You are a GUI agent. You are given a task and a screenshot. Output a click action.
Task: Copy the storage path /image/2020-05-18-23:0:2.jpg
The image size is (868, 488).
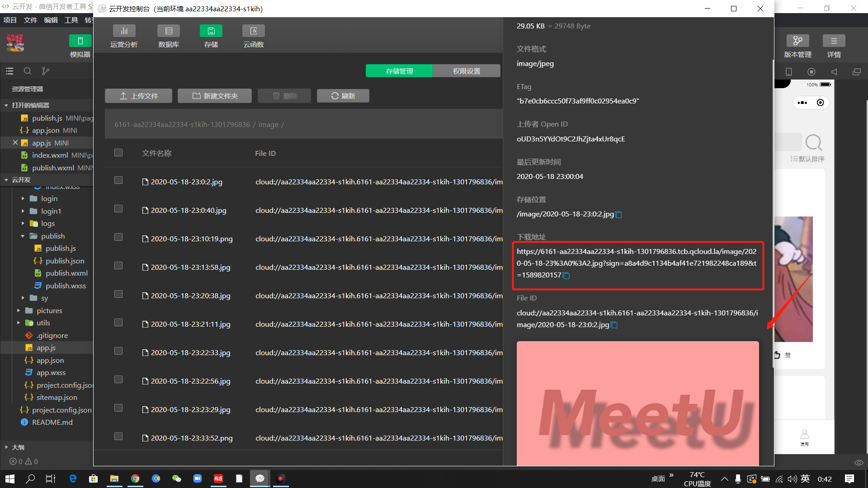click(619, 215)
